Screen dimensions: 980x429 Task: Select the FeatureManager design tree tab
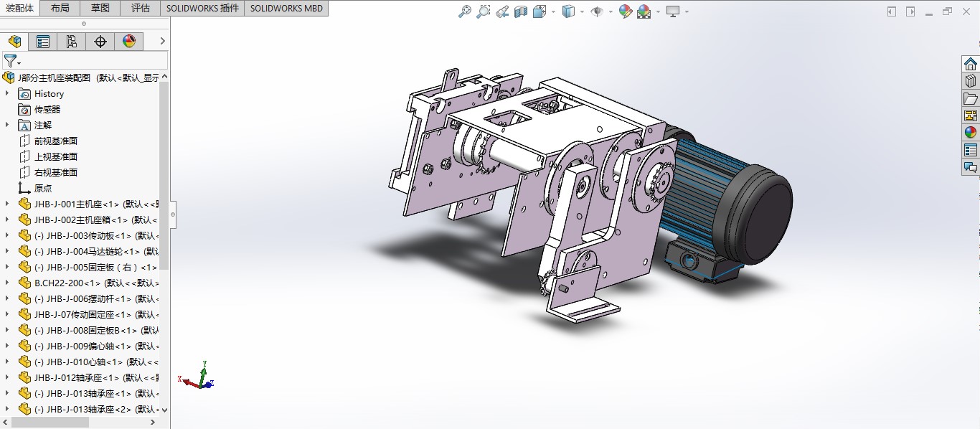[x=14, y=42]
